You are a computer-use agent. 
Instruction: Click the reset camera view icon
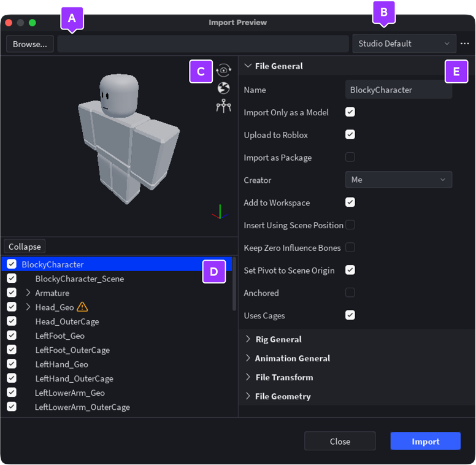[x=224, y=71]
